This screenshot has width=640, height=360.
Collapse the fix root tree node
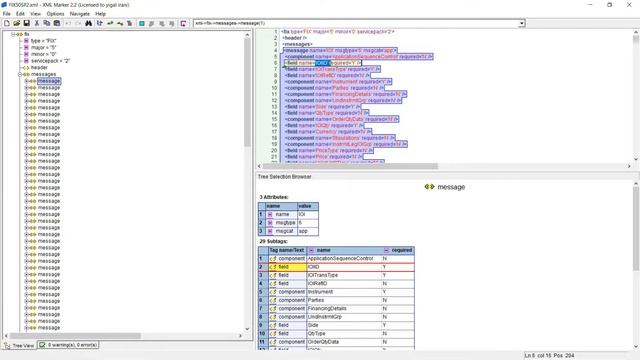click(13, 34)
